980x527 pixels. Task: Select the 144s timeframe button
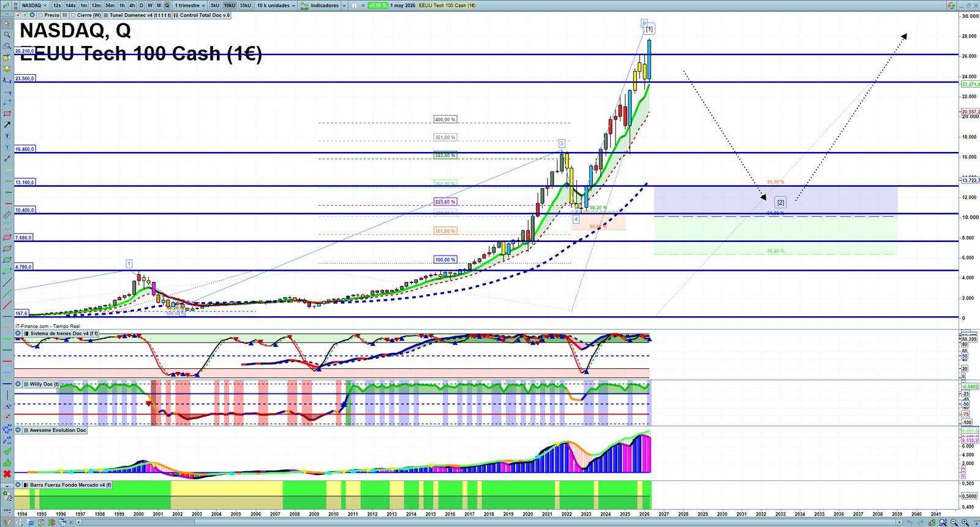(x=70, y=6)
